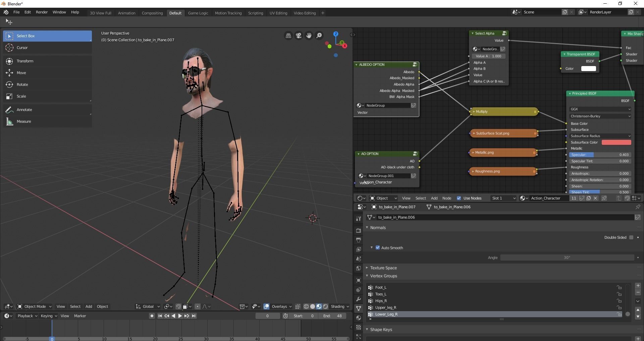The height and width of the screenshot is (341, 644).
Task: Open the Material properties tab
Action: [359, 318]
